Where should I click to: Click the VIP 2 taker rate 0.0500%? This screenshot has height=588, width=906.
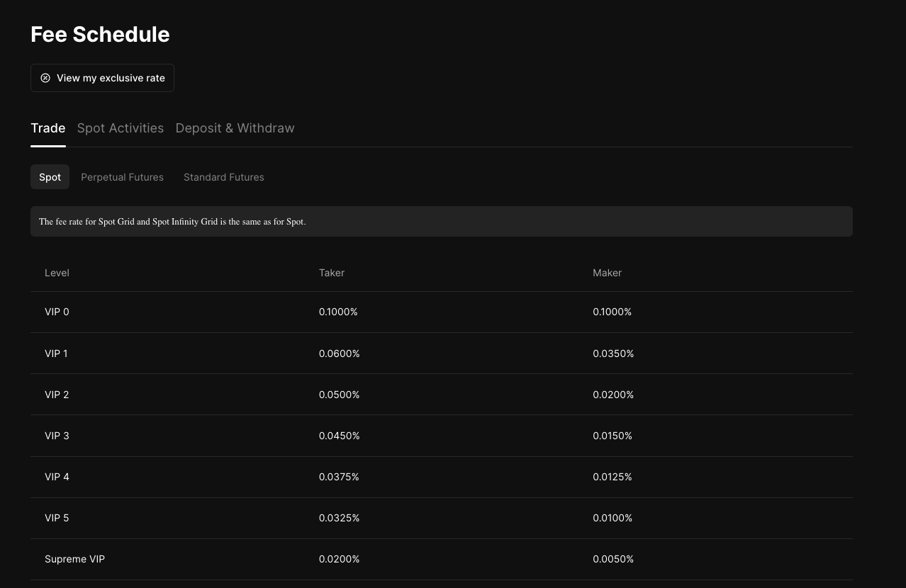[x=339, y=395]
